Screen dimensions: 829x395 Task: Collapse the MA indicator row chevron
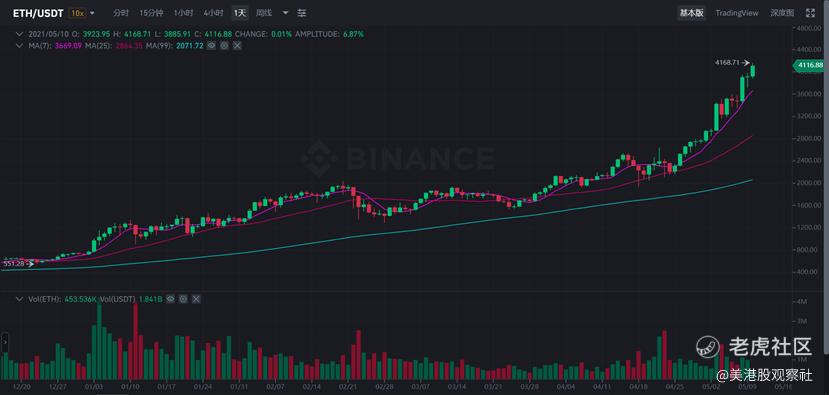[x=20, y=46]
